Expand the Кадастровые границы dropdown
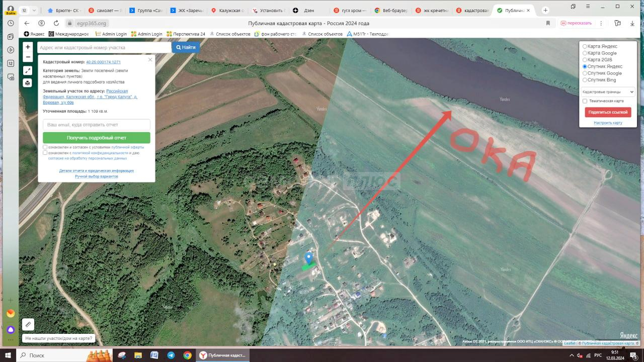Image resolution: width=644 pixels, height=362 pixels. (x=607, y=92)
